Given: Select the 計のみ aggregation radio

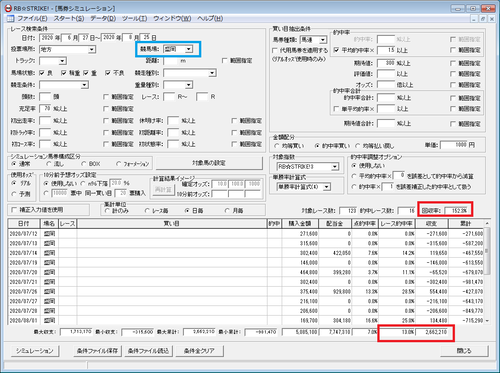Looking at the screenshot, I should pos(107,211).
